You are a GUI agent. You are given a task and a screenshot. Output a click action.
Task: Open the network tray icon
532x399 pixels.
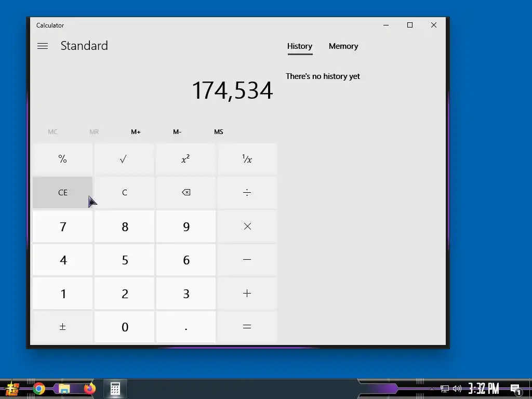pos(445,389)
